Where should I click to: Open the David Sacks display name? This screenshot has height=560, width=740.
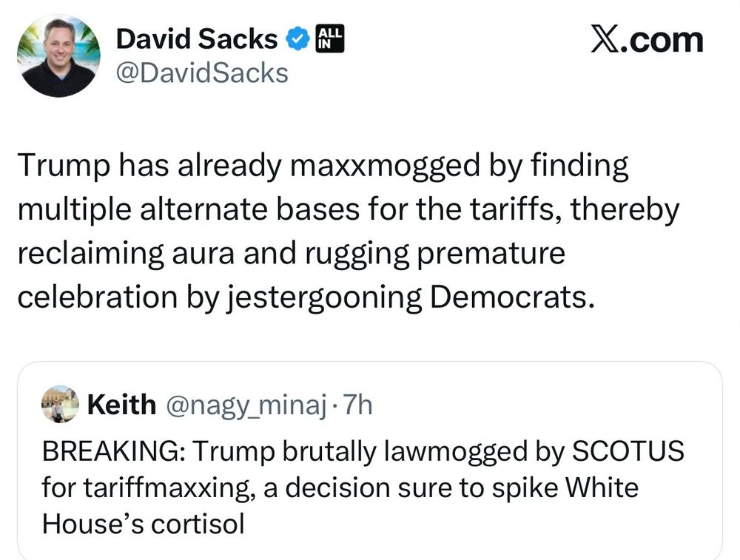point(197,38)
